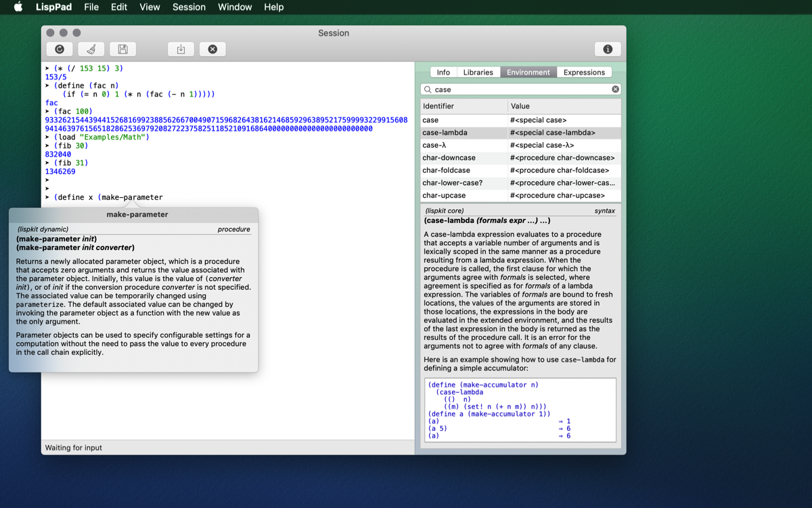The height and width of the screenshot is (508, 812).
Task: Open the Edit menu
Action: click(x=119, y=7)
